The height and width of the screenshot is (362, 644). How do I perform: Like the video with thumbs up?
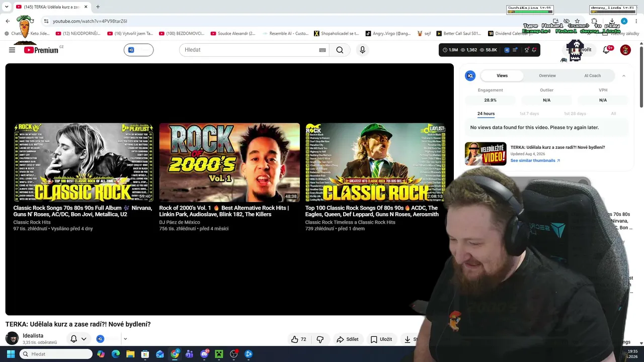point(298,339)
